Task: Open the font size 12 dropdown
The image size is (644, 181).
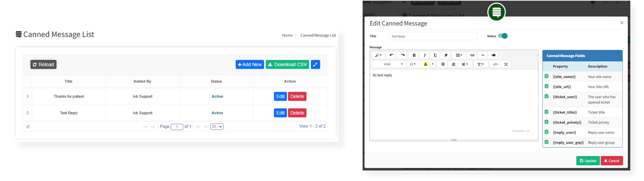Action: coord(412,64)
